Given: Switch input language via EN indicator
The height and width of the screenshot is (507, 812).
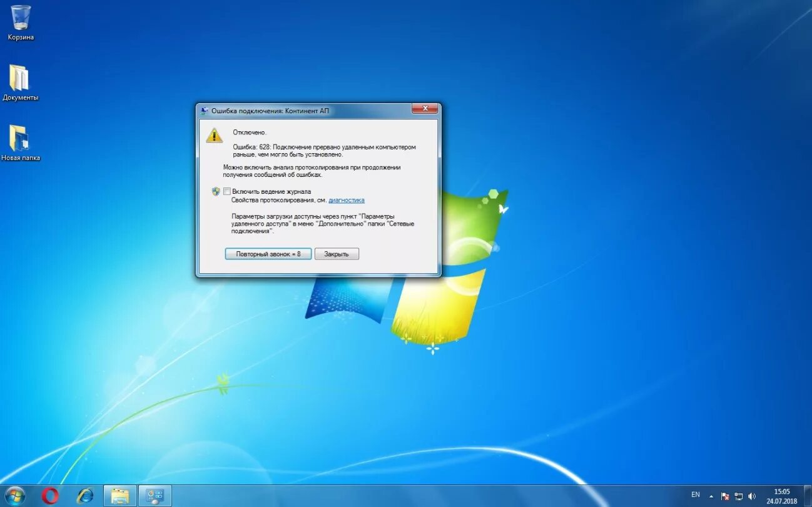Looking at the screenshot, I should pos(696,495).
